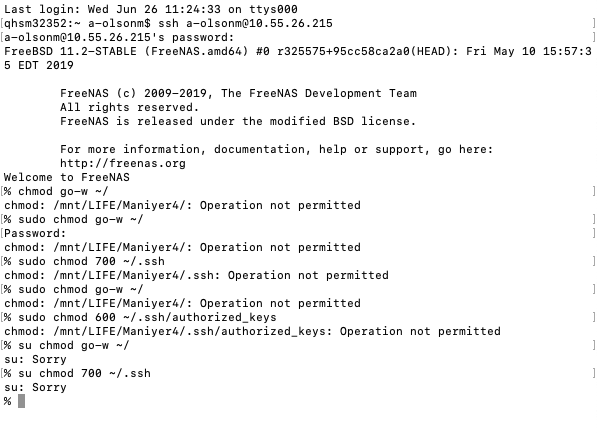
Task: Click the 'Password:' prompt after sudo
Action: pos(35,233)
